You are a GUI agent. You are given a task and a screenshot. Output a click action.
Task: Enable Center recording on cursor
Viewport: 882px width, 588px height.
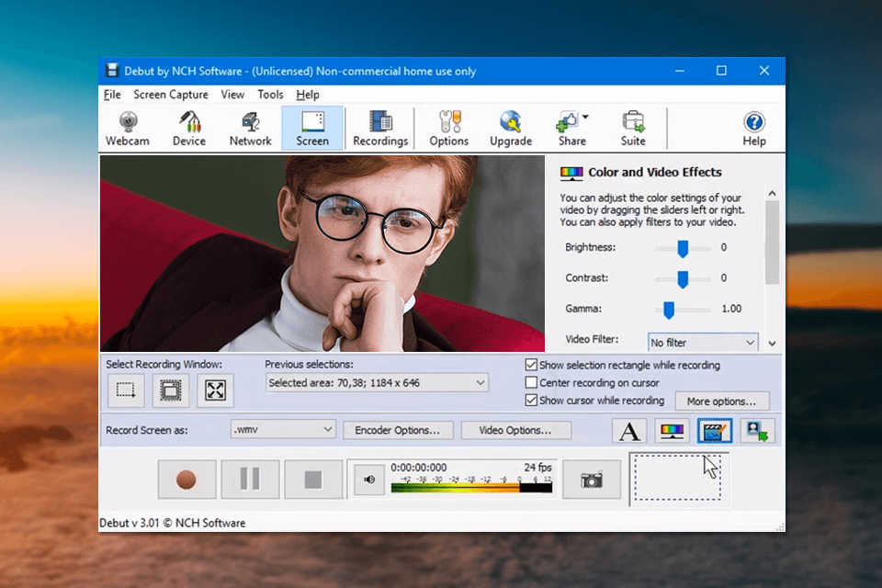pyautogui.click(x=531, y=383)
